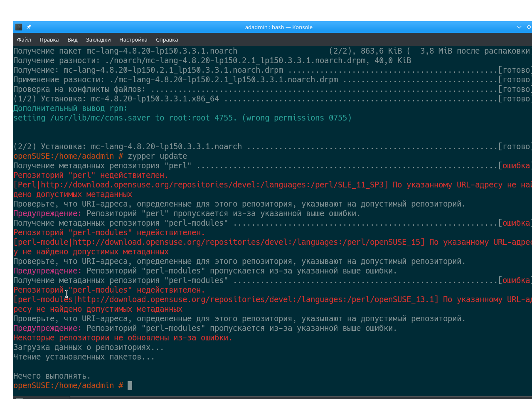Click warning 'Репозиторий "perl" пропускается' line
This screenshot has width=532, height=399.
tap(187, 214)
